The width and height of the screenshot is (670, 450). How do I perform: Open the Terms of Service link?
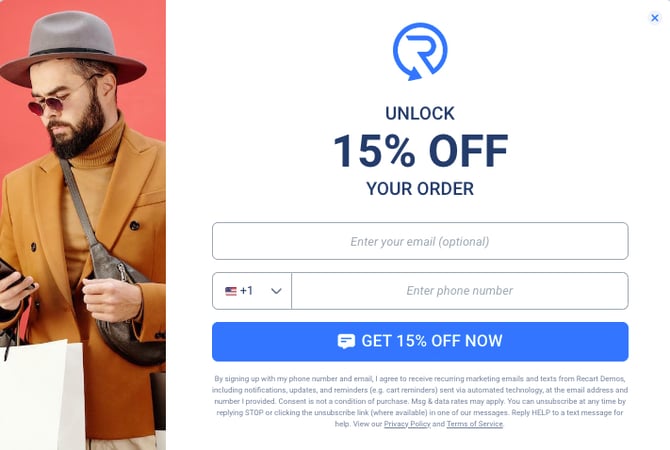pos(475,424)
